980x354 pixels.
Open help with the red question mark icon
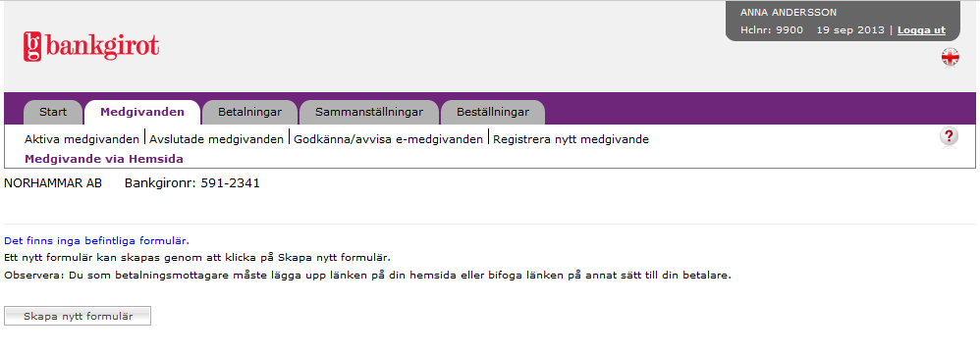(949, 136)
